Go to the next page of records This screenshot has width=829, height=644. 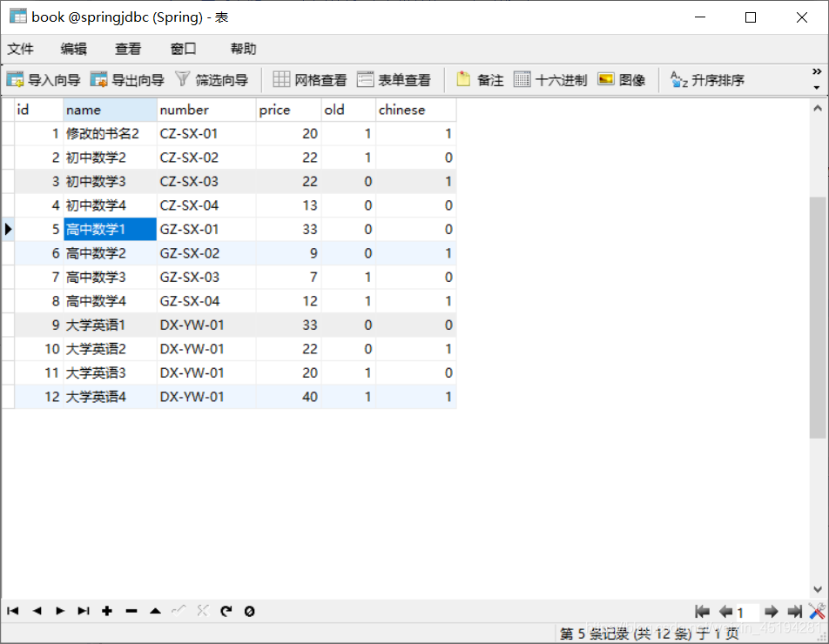(771, 612)
